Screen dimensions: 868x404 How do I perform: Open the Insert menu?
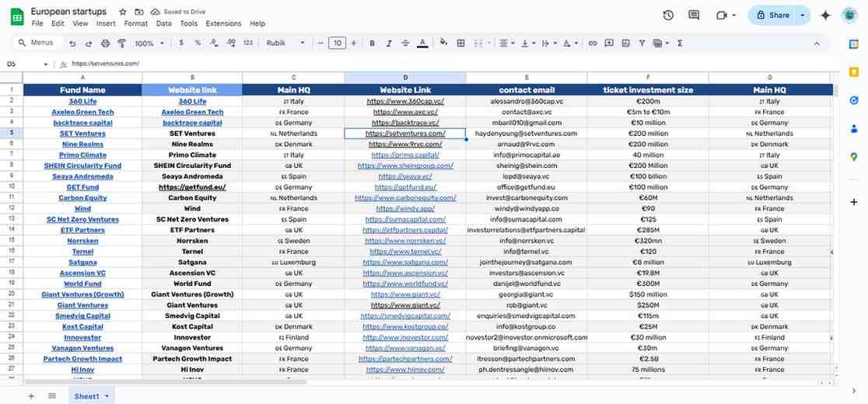106,24
